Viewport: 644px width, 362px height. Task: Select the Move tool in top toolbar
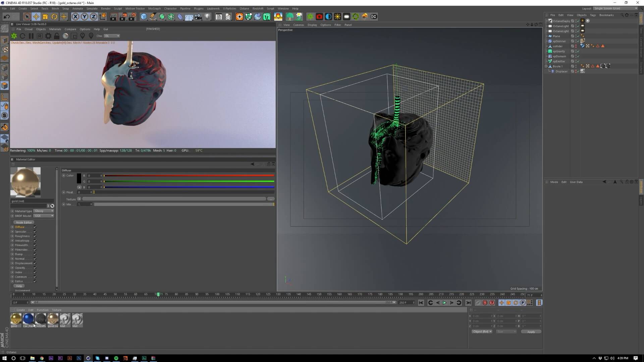[36, 16]
